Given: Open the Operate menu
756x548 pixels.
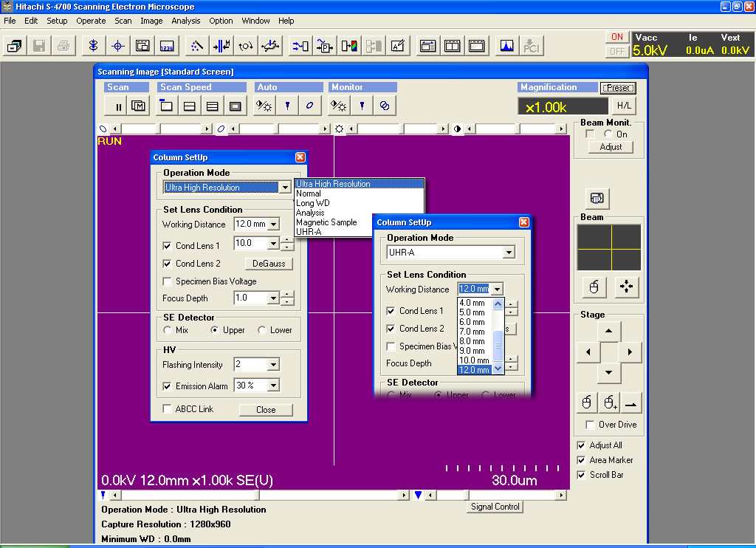Looking at the screenshot, I should (91, 21).
